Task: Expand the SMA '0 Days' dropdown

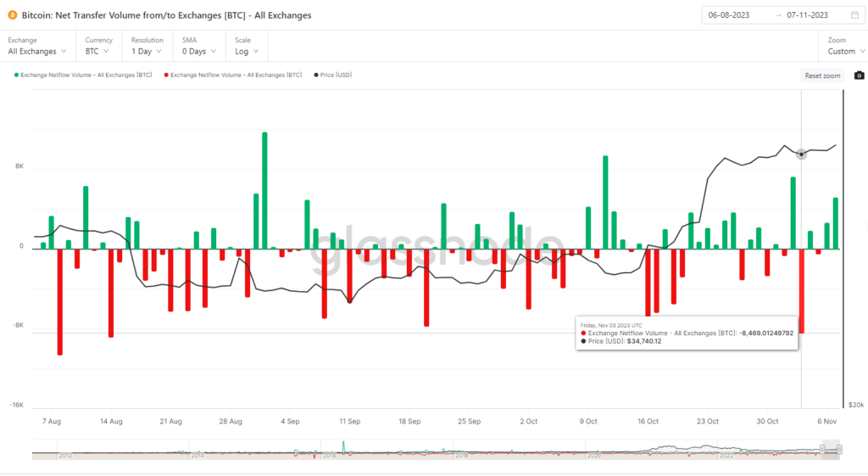Action: [x=198, y=52]
